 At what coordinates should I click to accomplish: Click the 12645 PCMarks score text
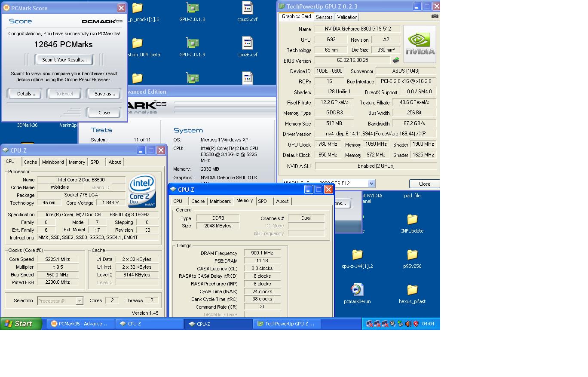tap(63, 45)
